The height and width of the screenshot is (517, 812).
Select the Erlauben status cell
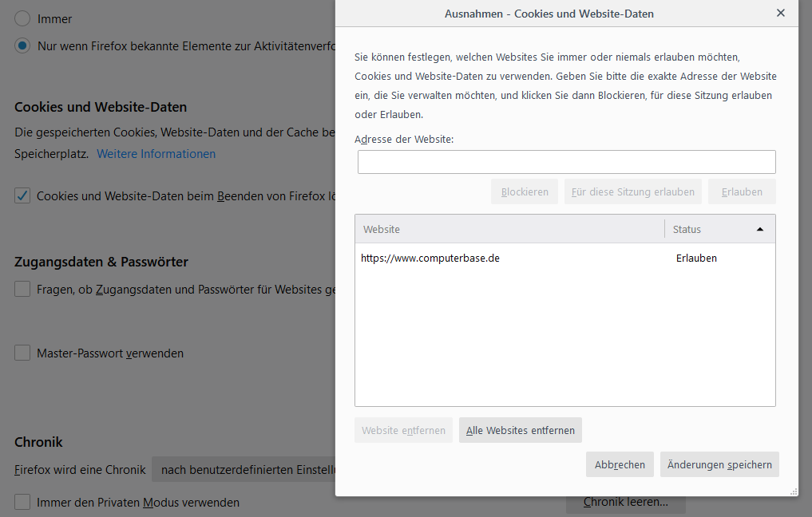pyautogui.click(x=696, y=258)
